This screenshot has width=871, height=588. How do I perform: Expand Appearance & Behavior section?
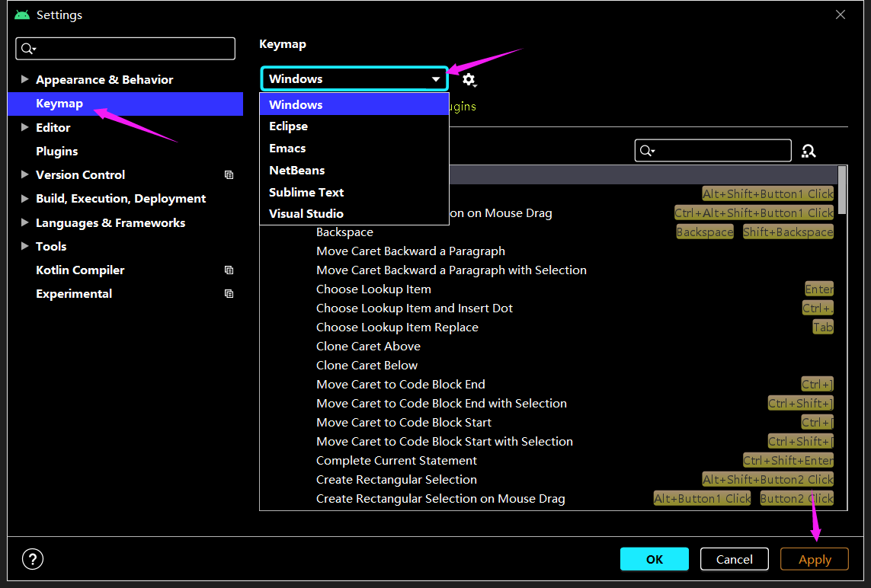[x=24, y=79]
